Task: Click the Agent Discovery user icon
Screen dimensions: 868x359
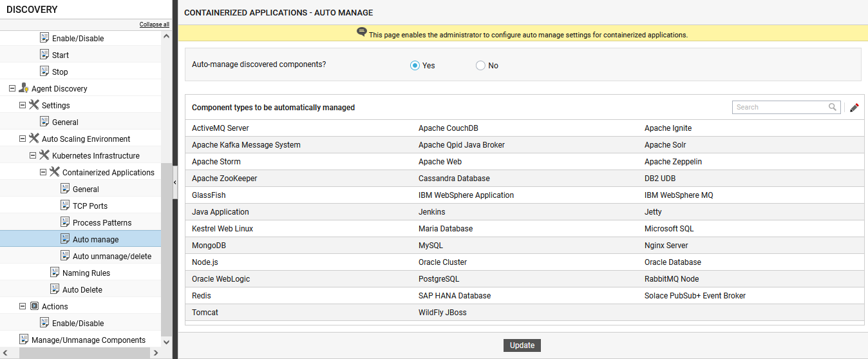Action: pyautogui.click(x=24, y=88)
